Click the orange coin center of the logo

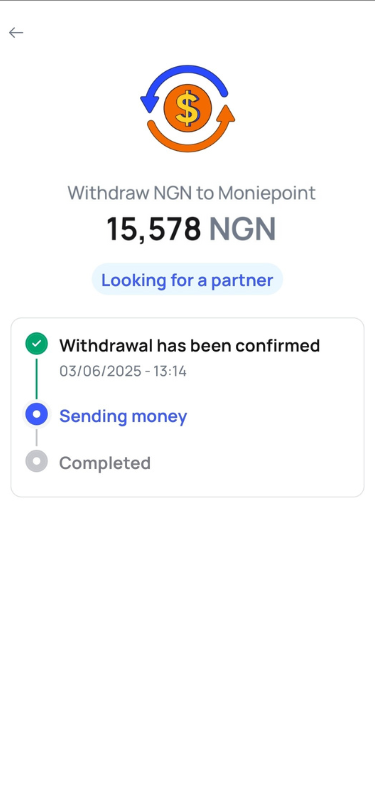pos(188,108)
